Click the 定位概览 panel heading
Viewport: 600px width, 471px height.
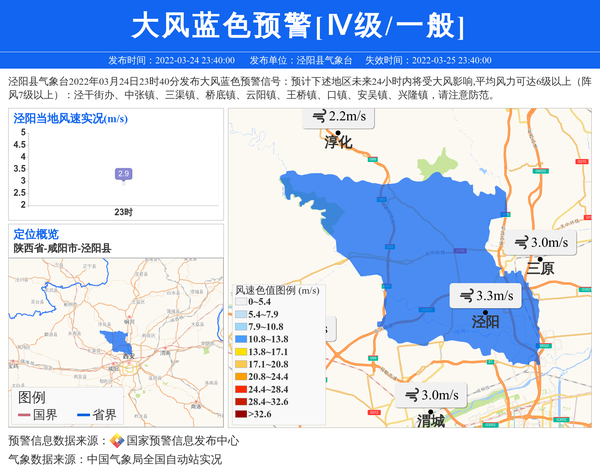(x=36, y=234)
